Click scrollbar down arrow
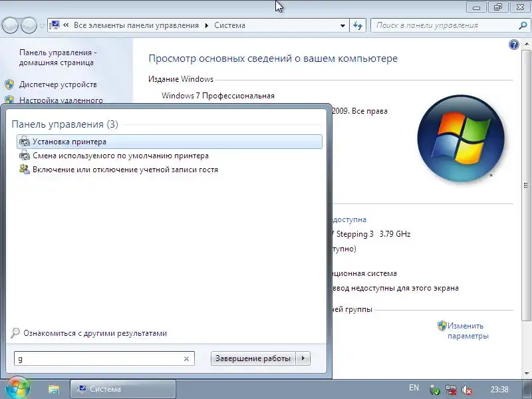Screen dimensions: 532x399 tap(526, 374)
